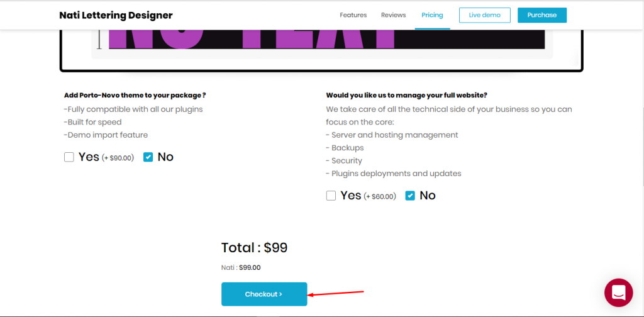Toggle No checkbox for website management
The width and height of the screenshot is (644, 317).
point(410,196)
